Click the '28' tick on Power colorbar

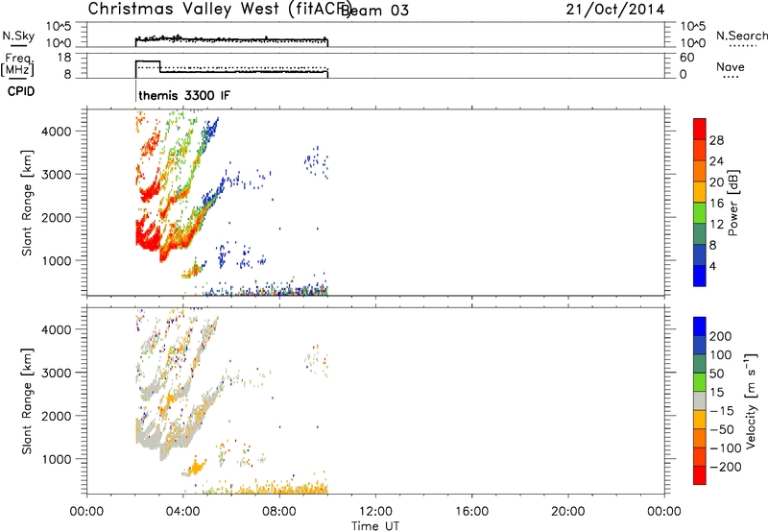coord(716,140)
